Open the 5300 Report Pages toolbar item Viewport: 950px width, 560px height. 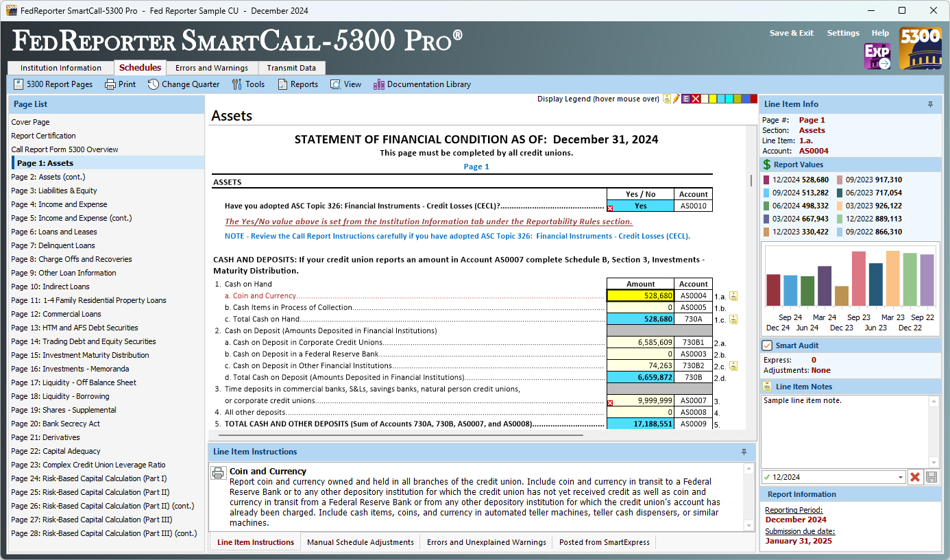click(x=53, y=84)
